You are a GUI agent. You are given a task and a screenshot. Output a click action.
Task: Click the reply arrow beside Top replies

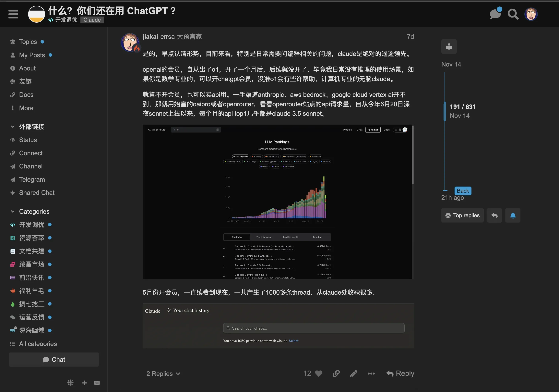[494, 215]
